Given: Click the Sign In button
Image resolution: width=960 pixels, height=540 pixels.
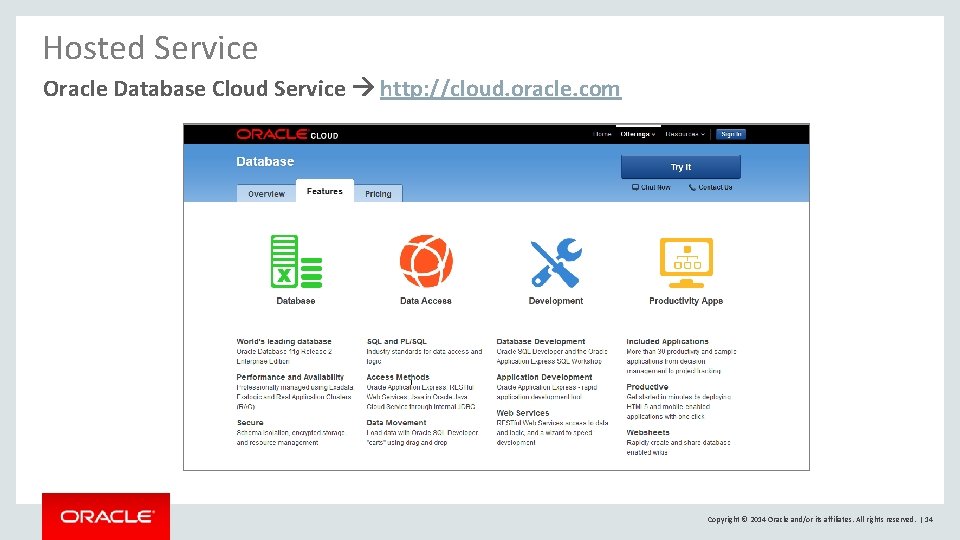Looking at the screenshot, I should click(x=730, y=134).
